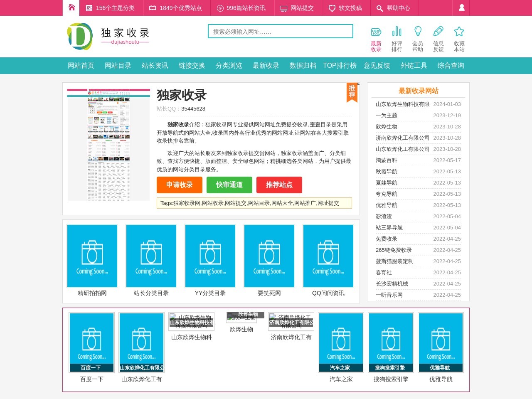
Task: Click the 最新收录 NEW badge icon
Action: pos(376,31)
